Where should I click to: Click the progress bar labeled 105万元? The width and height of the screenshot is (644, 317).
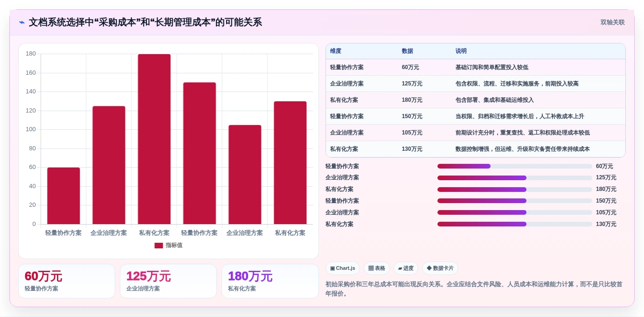click(x=515, y=212)
